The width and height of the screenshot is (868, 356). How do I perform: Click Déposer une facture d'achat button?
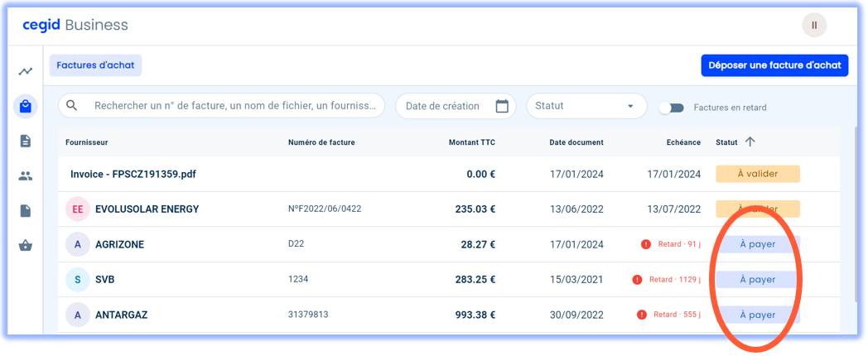pos(774,65)
